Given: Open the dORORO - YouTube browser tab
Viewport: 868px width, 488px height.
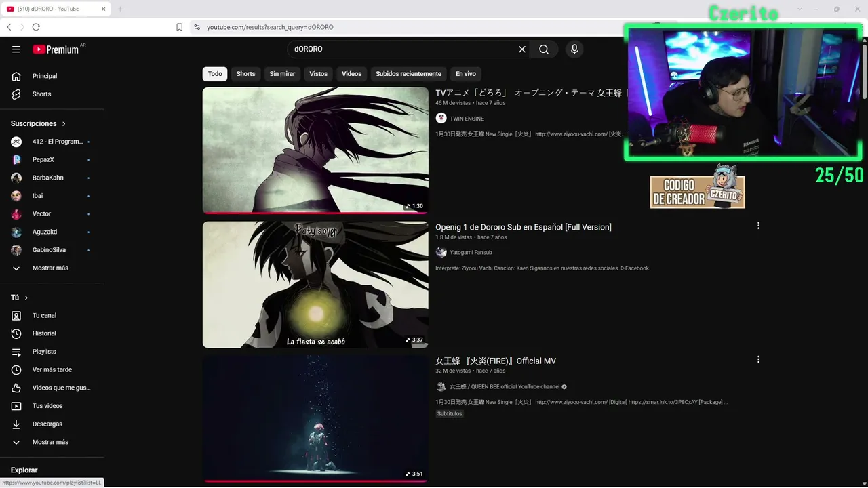Looking at the screenshot, I should (56, 9).
